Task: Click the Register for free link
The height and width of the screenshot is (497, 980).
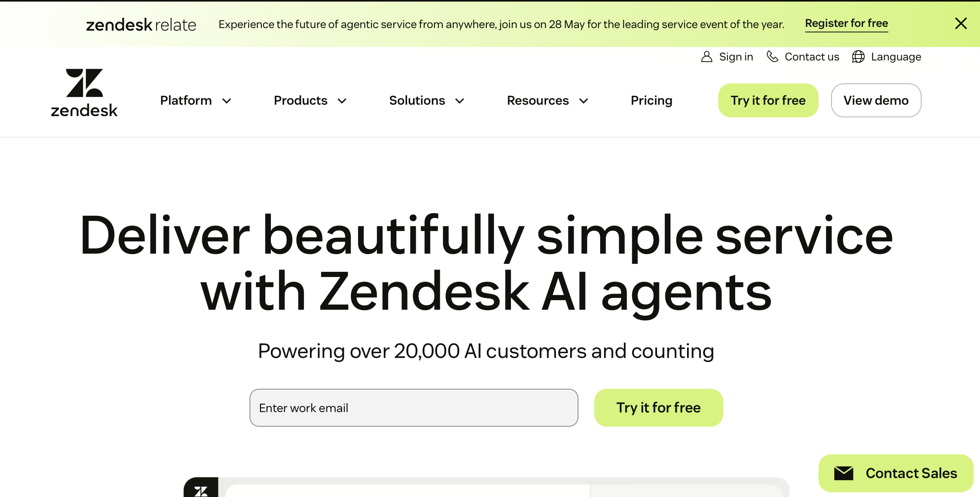Action: 847,24
